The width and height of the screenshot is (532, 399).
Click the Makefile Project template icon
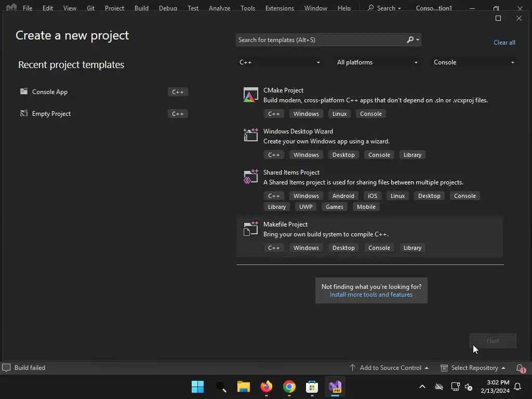click(x=251, y=229)
